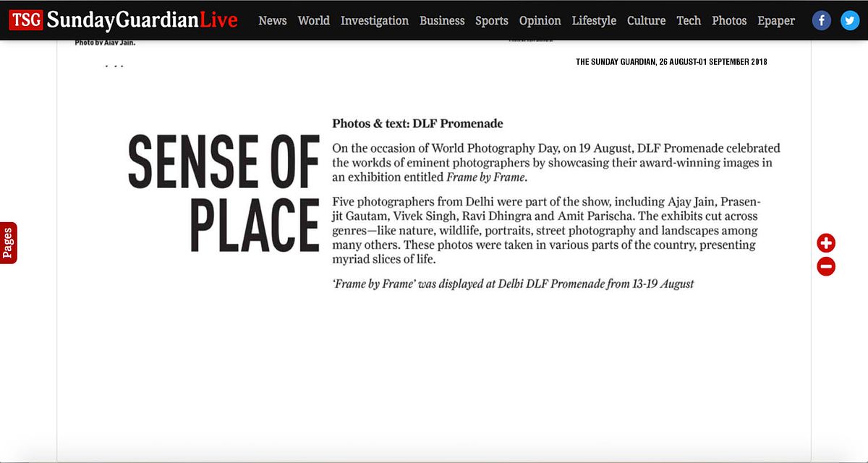Zoom in with the red plus button
868x463 pixels.
click(826, 243)
